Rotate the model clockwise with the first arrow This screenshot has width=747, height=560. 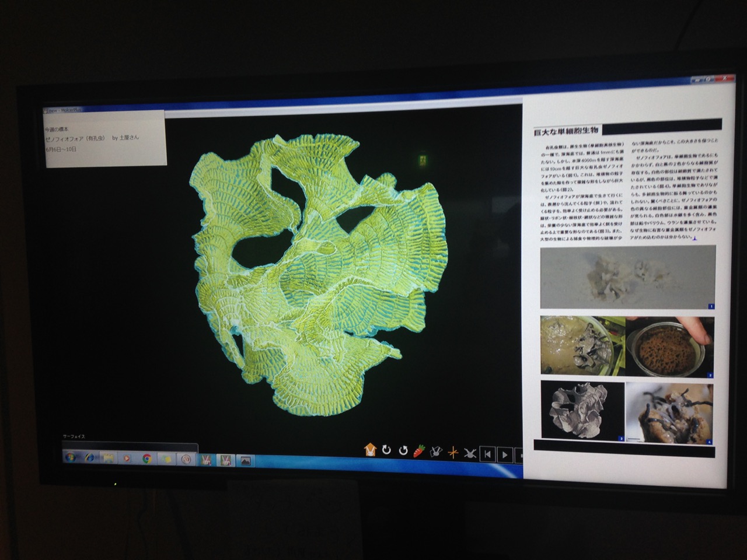[386, 450]
